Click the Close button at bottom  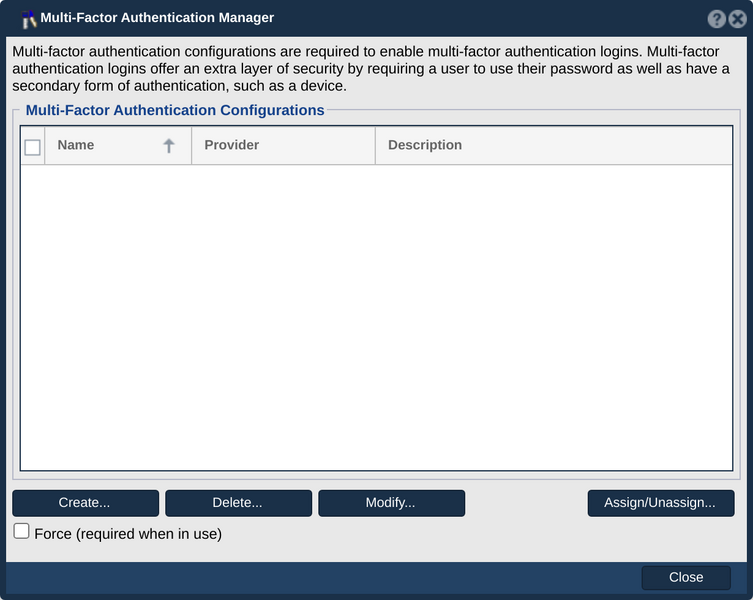[x=686, y=577]
